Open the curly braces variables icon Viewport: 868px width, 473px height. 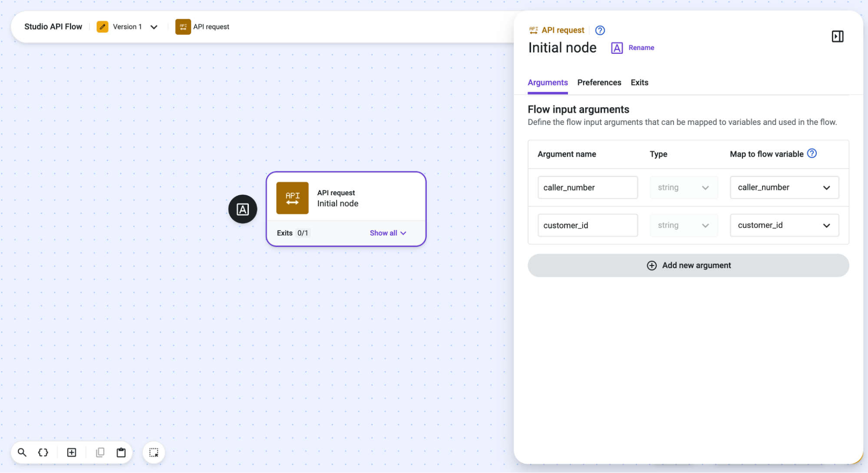tap(43, 453)
